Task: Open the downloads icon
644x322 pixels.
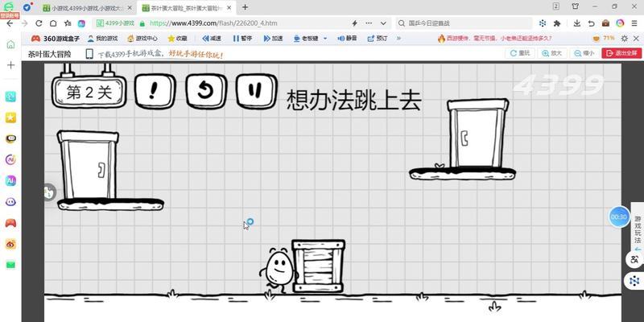Action: pos(577,23)
